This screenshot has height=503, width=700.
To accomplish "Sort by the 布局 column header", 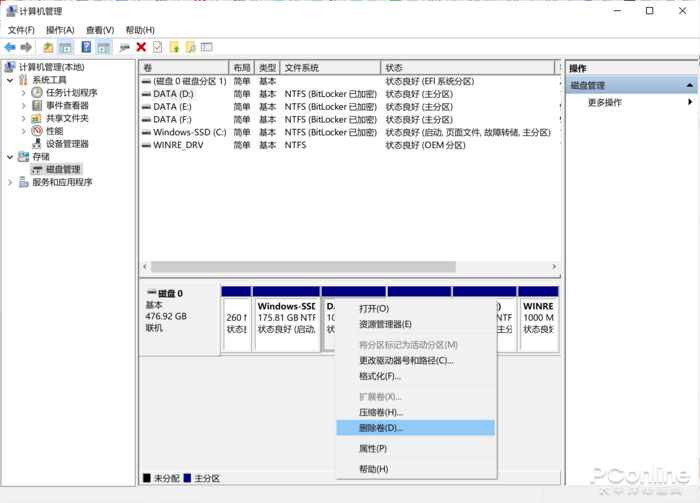I will [242, 68].
